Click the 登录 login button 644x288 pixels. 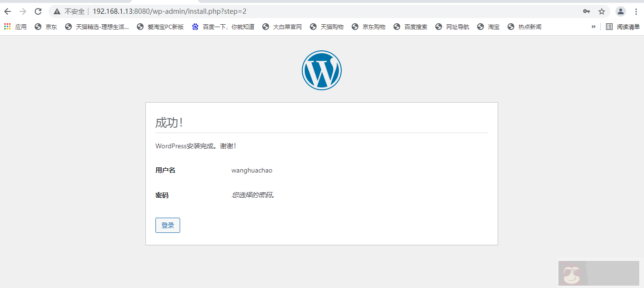[x=167, y=225]
